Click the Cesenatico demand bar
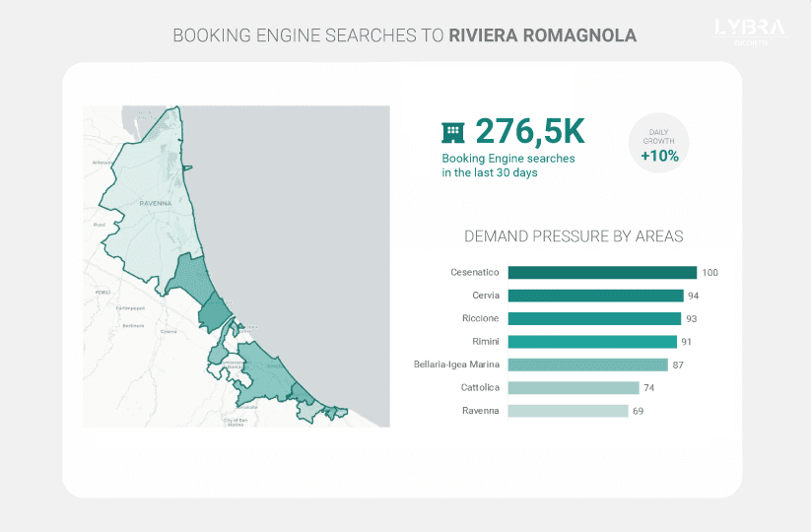 (x=602, y=273)
